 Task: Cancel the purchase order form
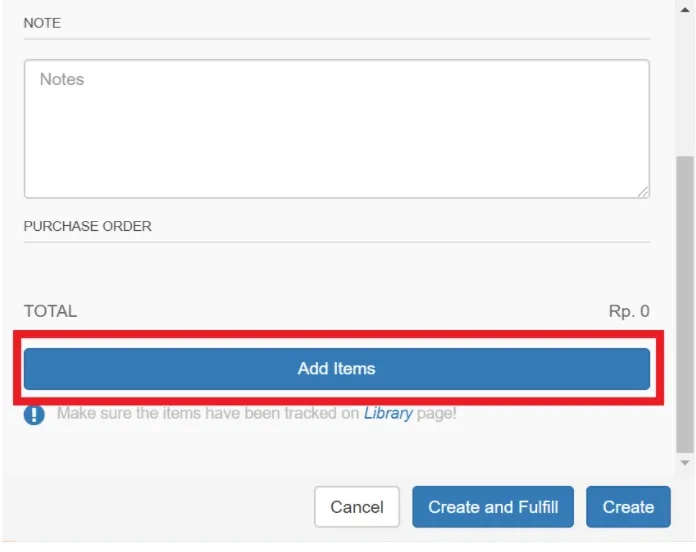(357, 507)
